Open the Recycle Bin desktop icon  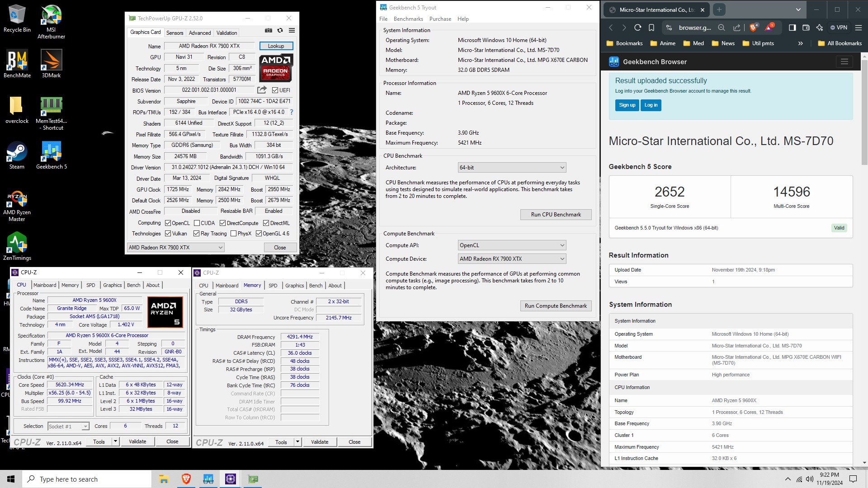(x=17, y=19)
